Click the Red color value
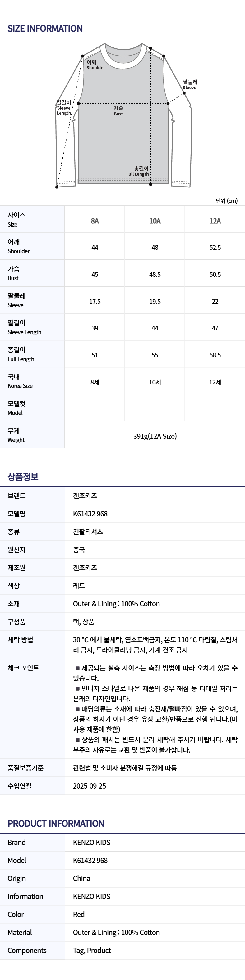Screen dimensions: 245x980 79,915
